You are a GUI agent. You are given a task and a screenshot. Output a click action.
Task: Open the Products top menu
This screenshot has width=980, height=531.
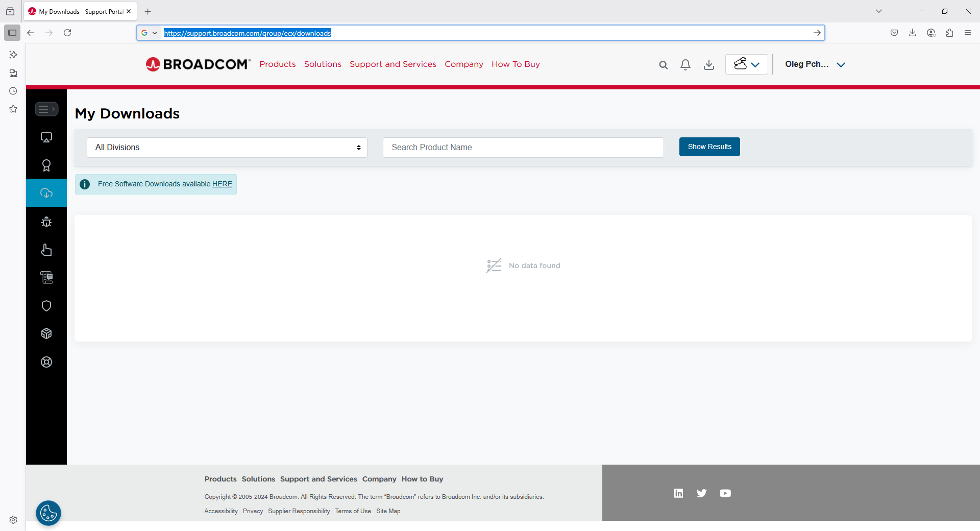[x=278, y=64]
